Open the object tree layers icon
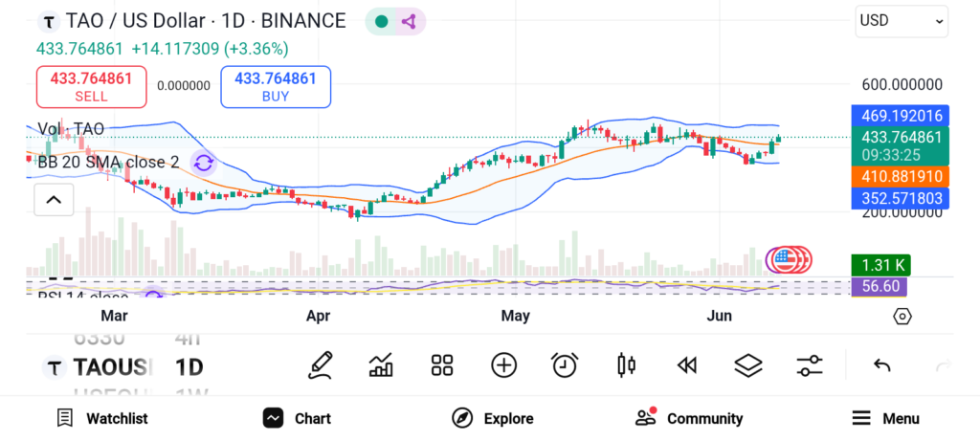 [747, 364]
